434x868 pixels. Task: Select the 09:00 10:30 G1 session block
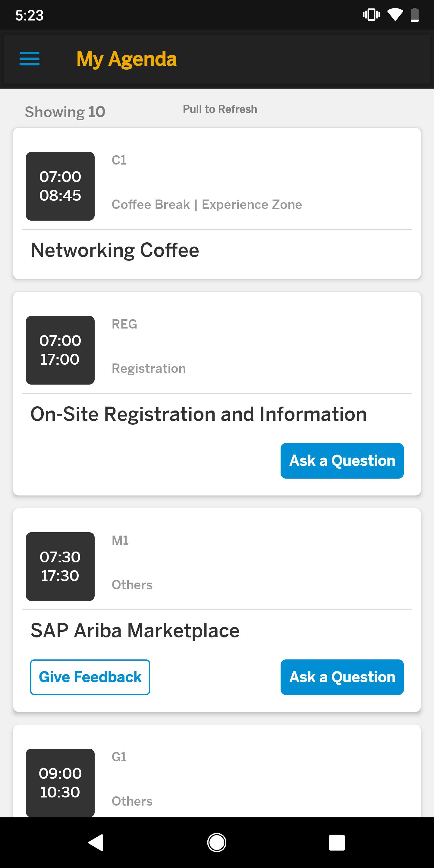coord(60,783)
